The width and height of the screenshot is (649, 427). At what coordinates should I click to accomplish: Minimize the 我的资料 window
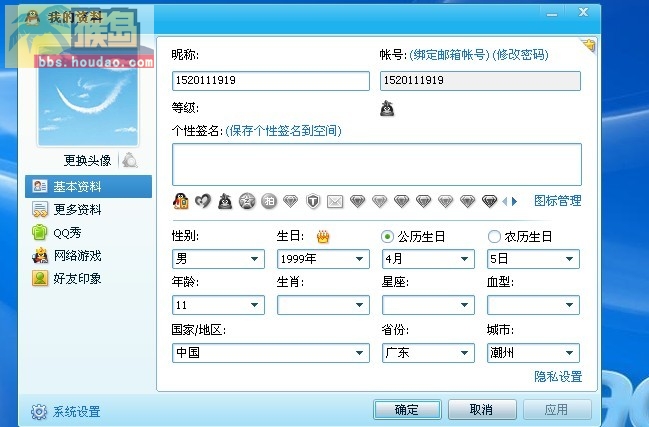point(551,14)
